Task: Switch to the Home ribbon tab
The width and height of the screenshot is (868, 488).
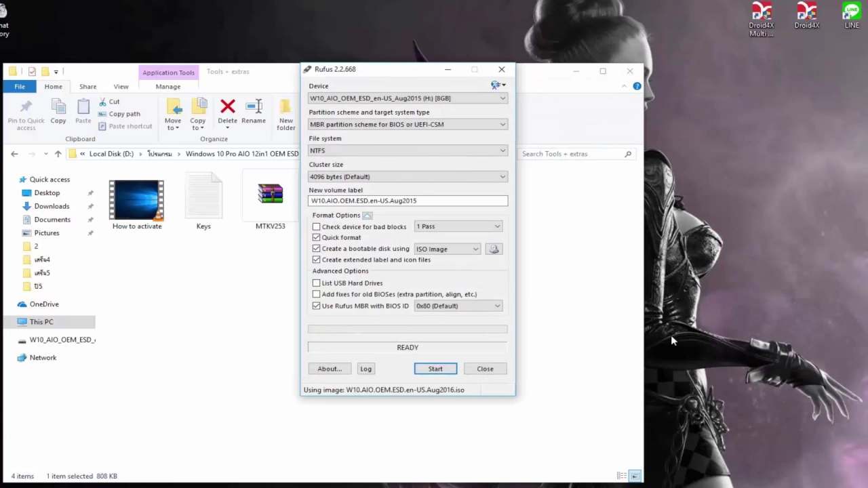Action: 53,87
